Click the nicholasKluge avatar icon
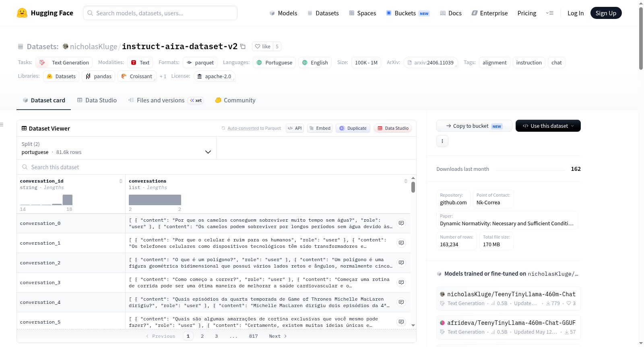 point(66,46)
